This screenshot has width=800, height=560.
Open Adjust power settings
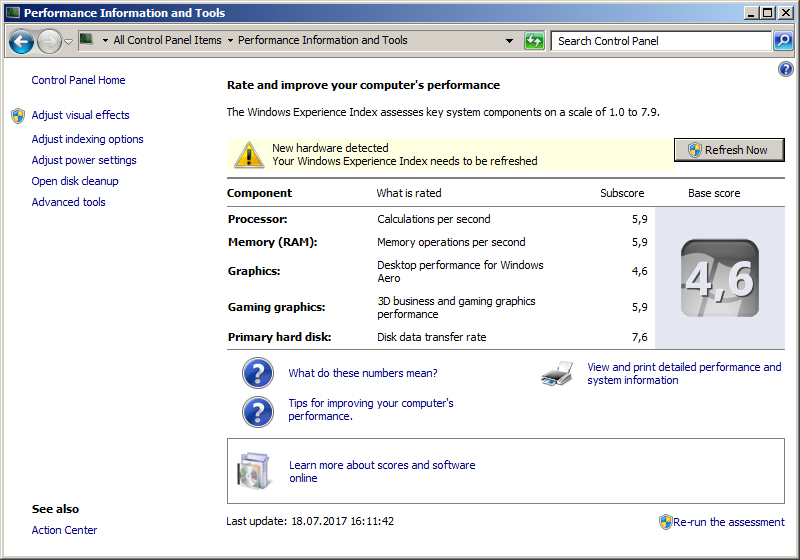pos(84,160)
